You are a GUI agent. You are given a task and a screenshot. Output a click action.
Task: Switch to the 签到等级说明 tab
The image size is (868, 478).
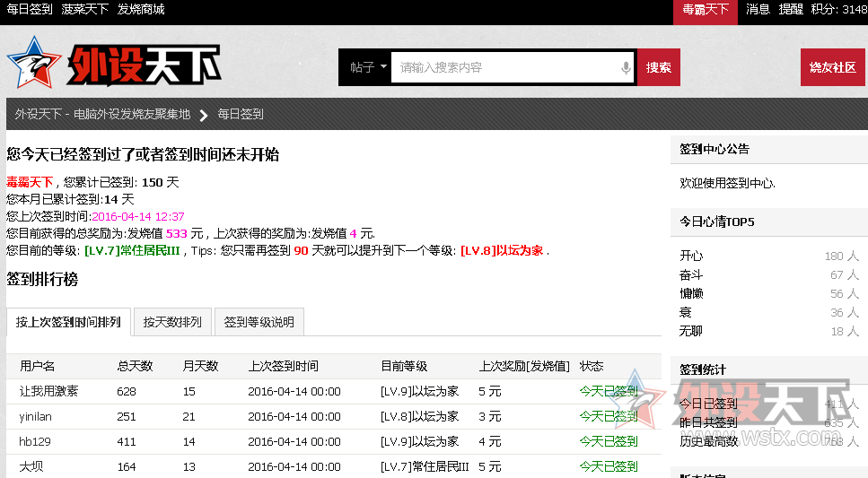pyautogui.click(x=259, y=322)
